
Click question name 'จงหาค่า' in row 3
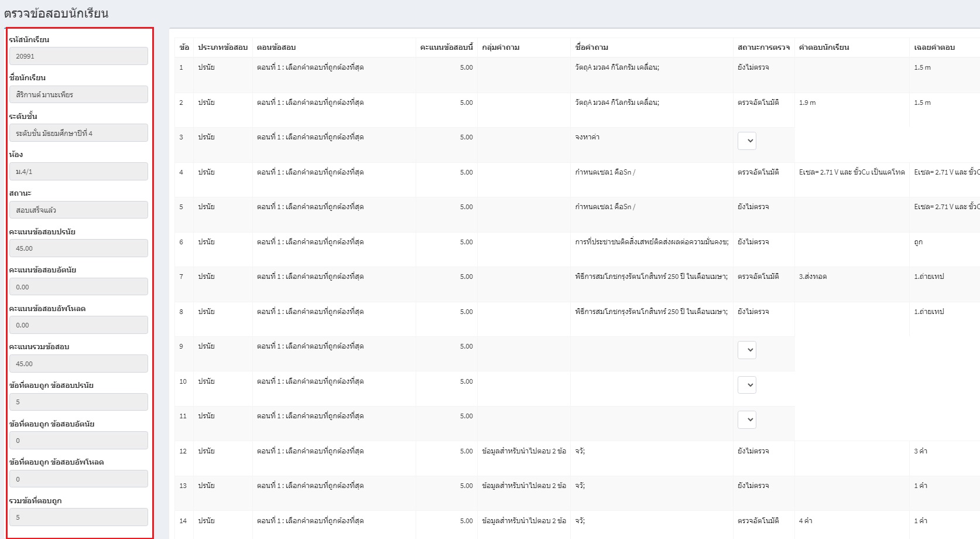(x=587, y=137)
